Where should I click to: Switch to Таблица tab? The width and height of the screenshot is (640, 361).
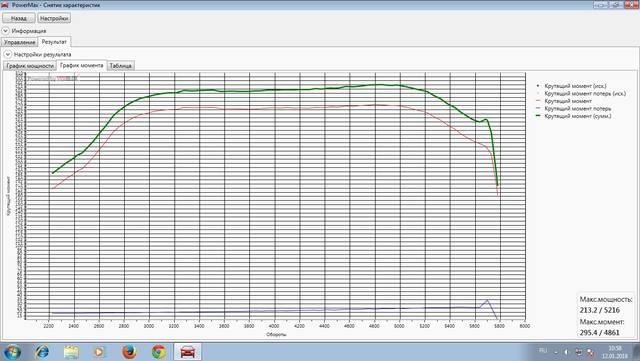[x=120, y=66]
